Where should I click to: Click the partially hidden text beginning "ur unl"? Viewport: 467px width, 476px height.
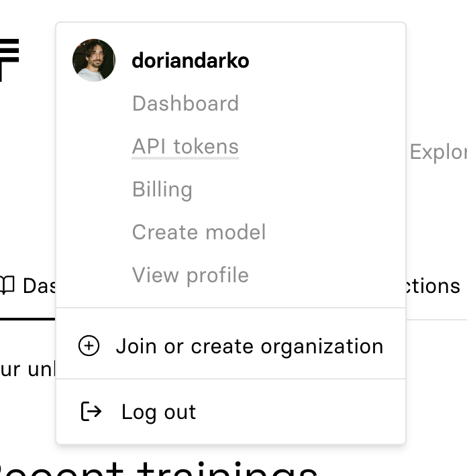[x=27, y=369]
